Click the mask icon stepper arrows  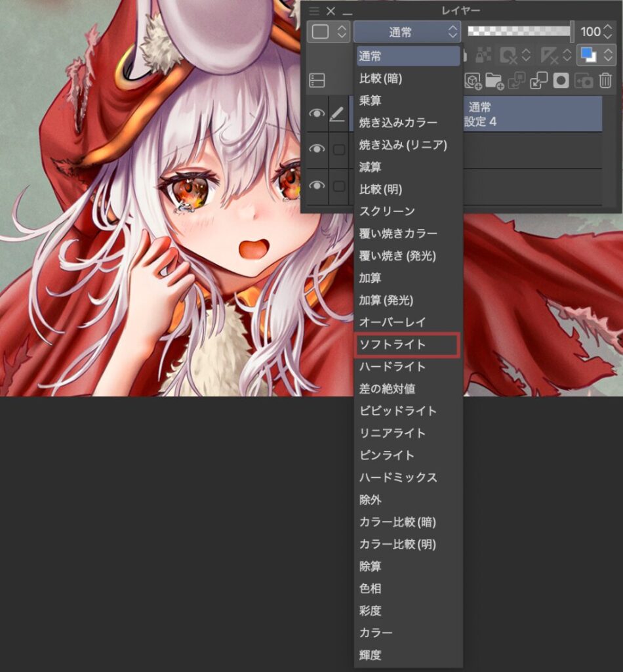[x=526, y=55]
